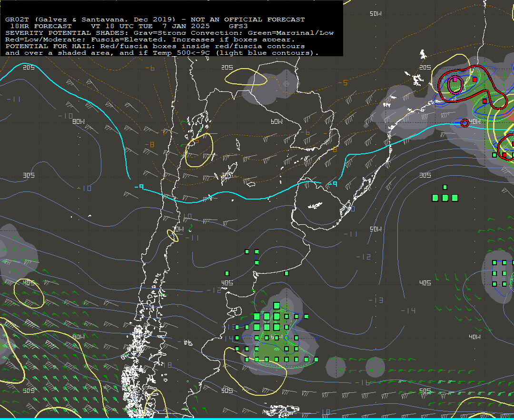Image resolution: width=514 pixels, height=420 pixels.
Task: Click the 'POTENTIAL FOR HAIL' legend line
Action: pos(155,46)
